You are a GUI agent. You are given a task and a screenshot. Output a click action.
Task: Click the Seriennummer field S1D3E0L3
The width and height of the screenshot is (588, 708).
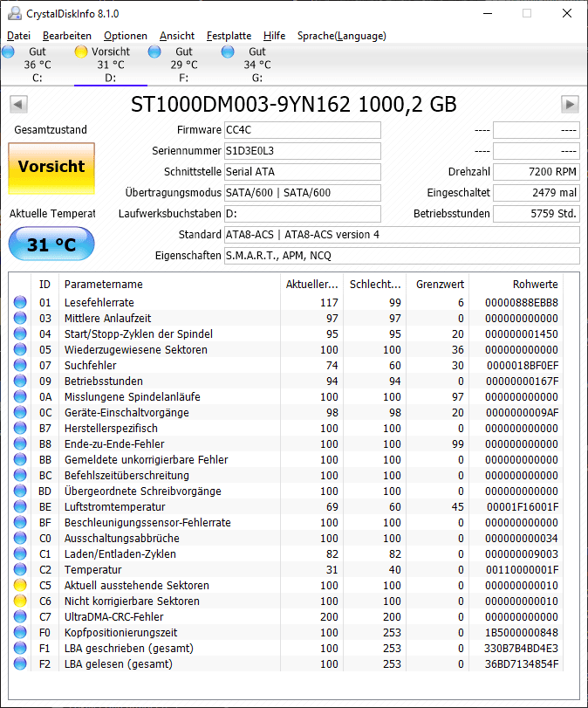(x=303, y=151)
